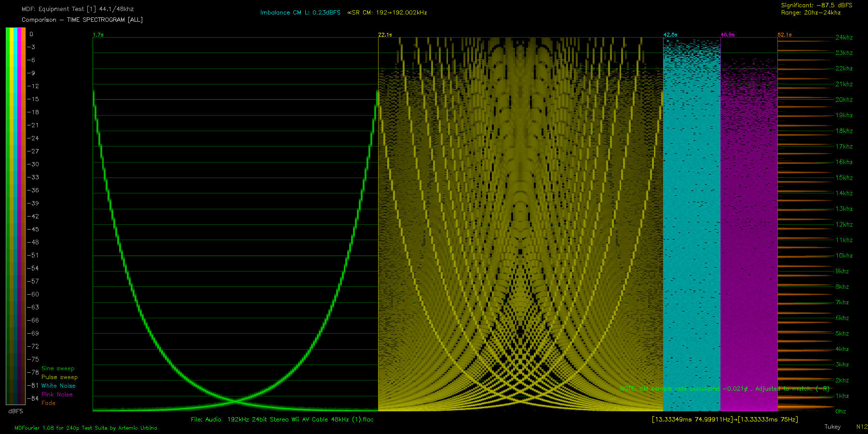Click the '8khz' frequency axis label
868x434 pixels.
(842, 287)
